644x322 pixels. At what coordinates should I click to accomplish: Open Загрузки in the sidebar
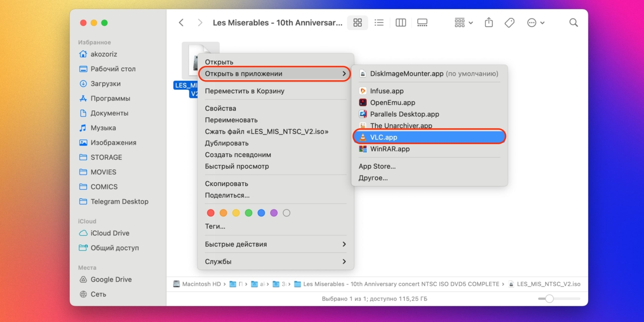tap(105, 84)
